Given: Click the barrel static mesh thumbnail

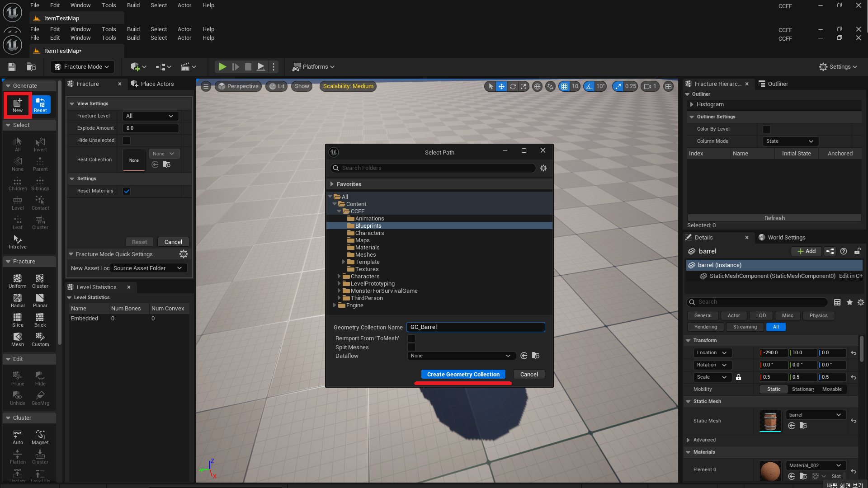Looking at the screenshot, I should [770, 421].
